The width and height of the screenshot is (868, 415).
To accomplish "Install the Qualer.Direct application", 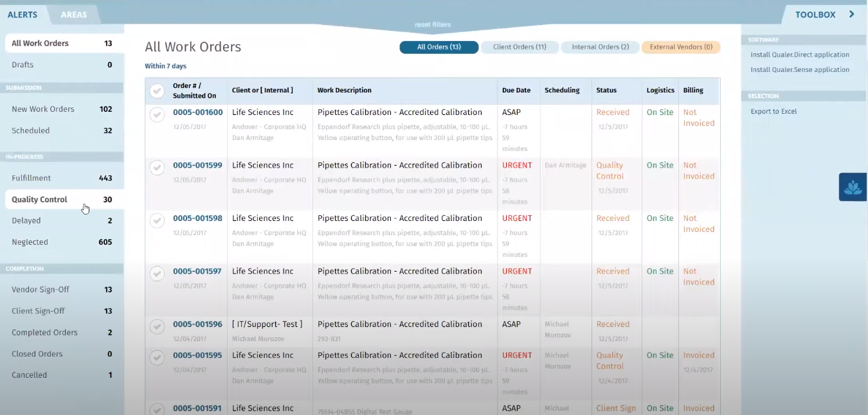I will point(800,55).
